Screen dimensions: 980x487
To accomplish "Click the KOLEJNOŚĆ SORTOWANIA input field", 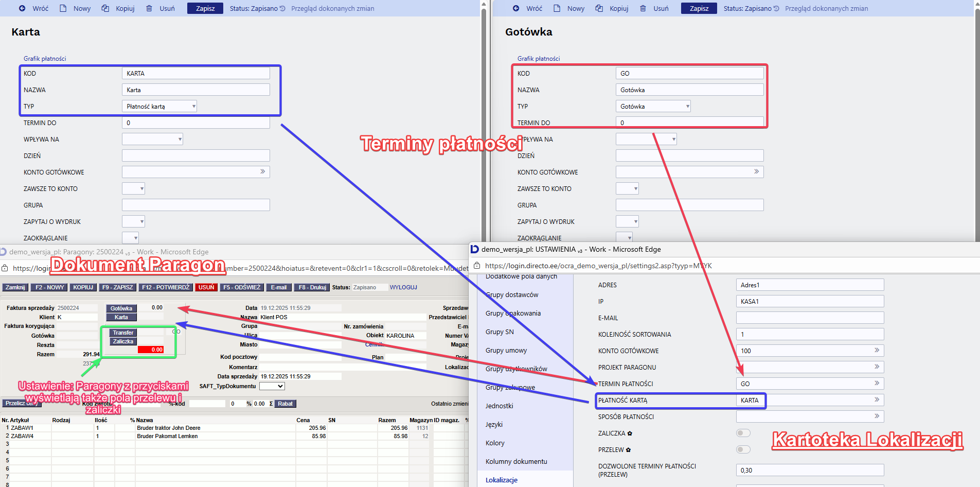I will [x=809, y=334].
